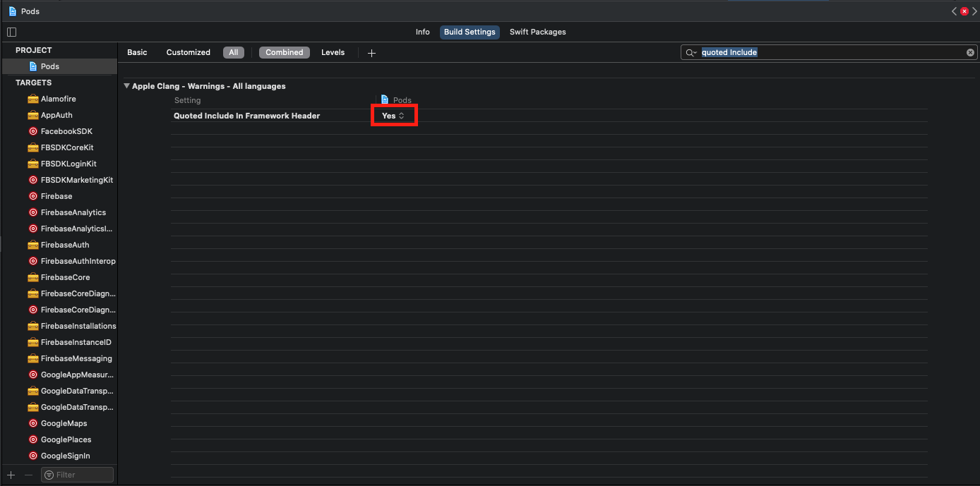Viewport: 980px width, 486px height.
Task: Remove target with minus button
Action: [28, 475]
